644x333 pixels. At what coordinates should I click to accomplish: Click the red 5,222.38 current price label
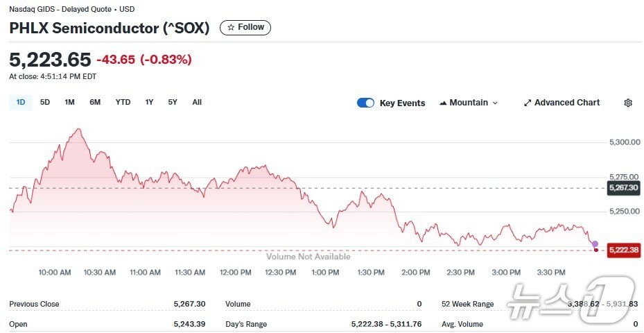click(622, 250)
